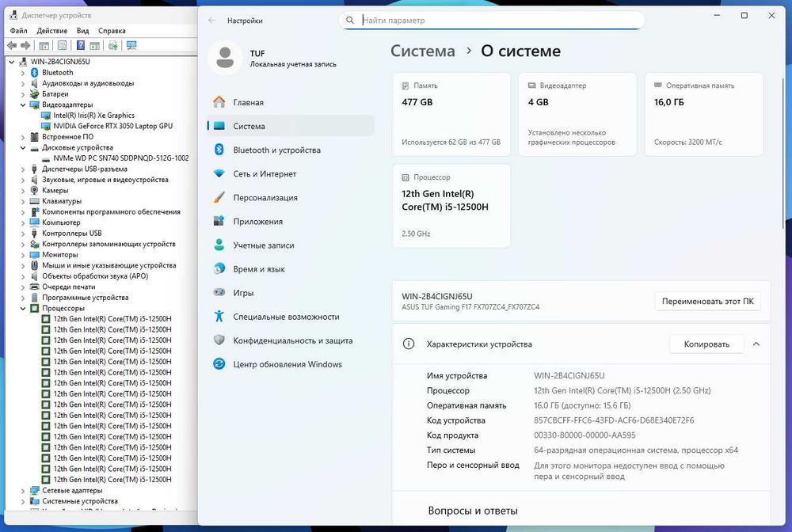
Task: Click the Код устройства value 857CBCFF-FFC6-43FD
Action: pyautogui.click(x=614, y=420)
